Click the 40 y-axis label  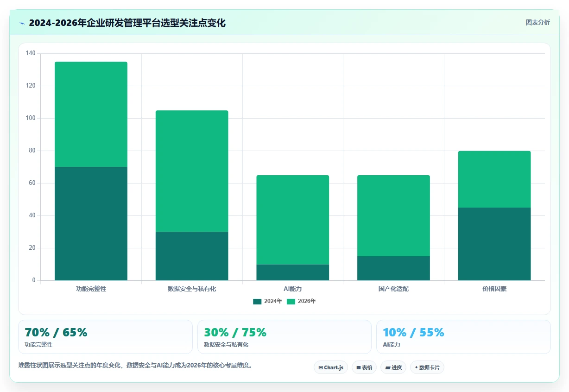coord(32,215)
